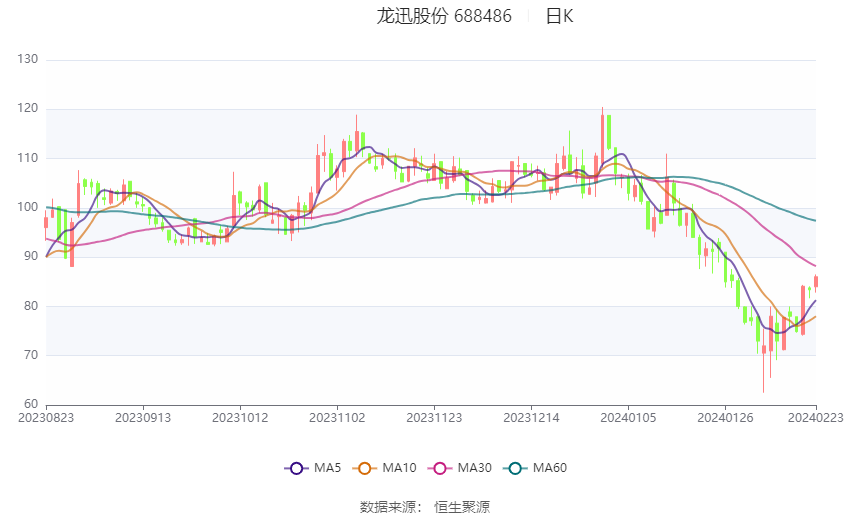Screen dimensions: 850x517
Task: Click the 20231123 date axis label
Action: (x=434, y=418)
